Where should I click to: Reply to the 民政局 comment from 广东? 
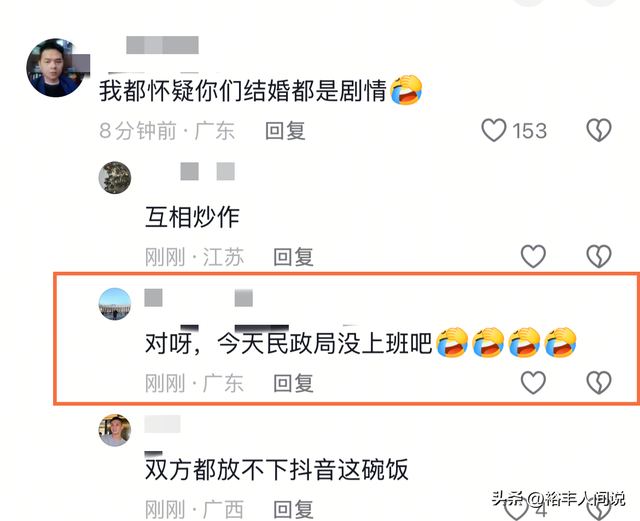[293, 383]
